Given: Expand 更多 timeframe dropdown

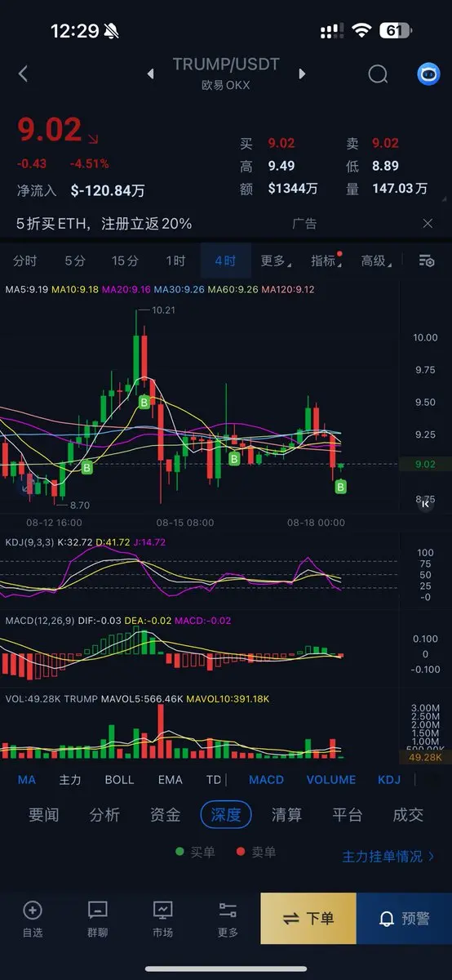Looking at the screenshot, I should [x=275, y=261].
